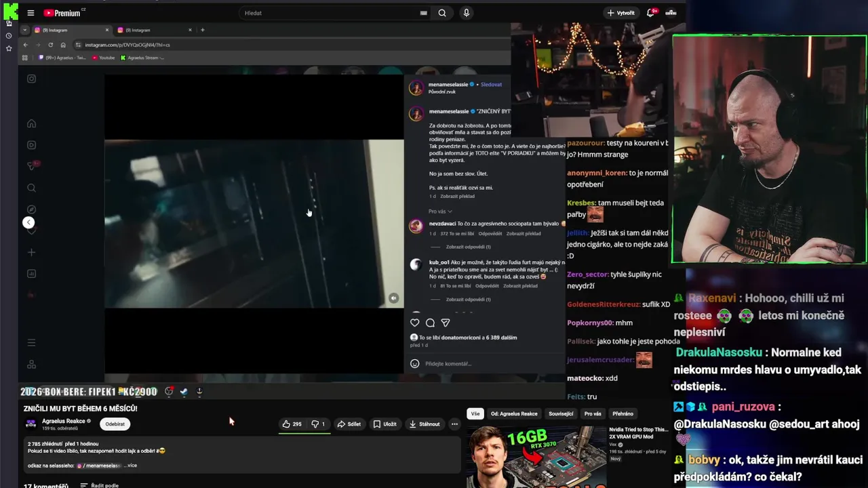Open a new browser tab with plus
The image size is (868, 488).
tap(202, 30)
